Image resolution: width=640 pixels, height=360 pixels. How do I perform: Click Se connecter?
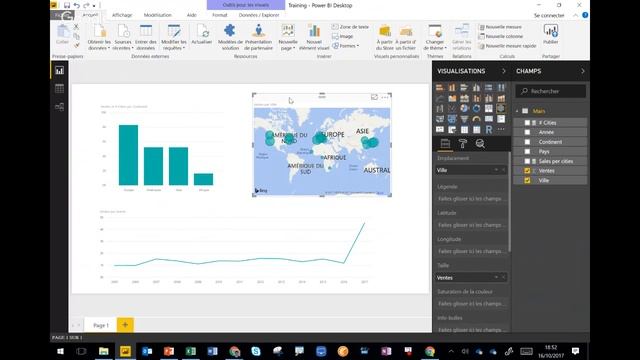point(549,16)
